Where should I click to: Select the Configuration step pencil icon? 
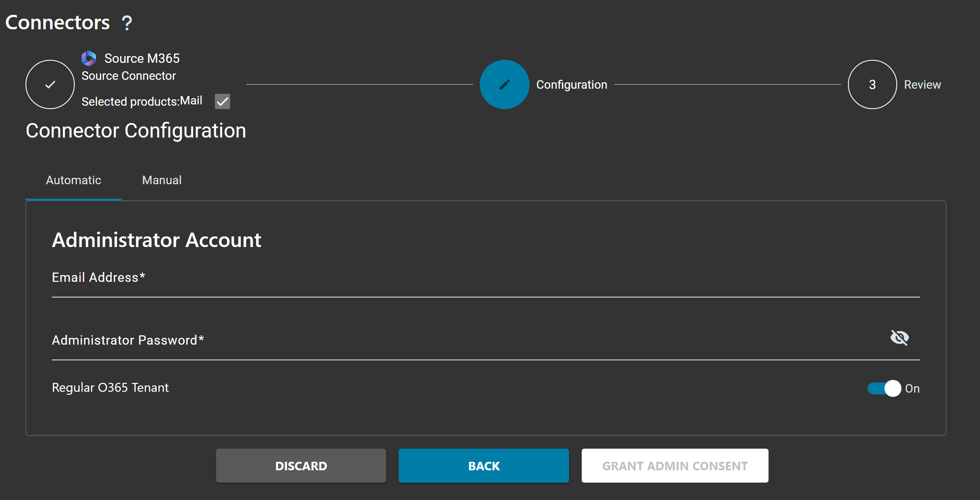(504, 84)
